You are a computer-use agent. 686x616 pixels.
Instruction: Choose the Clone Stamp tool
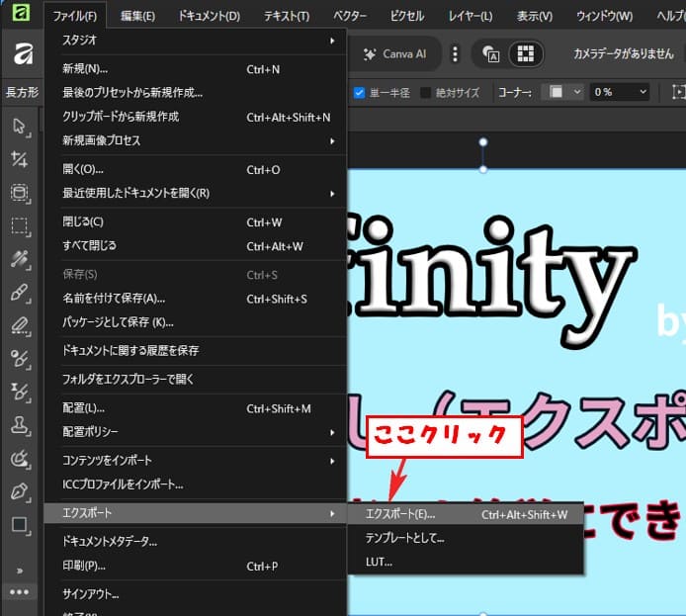(x=19, y=425)
